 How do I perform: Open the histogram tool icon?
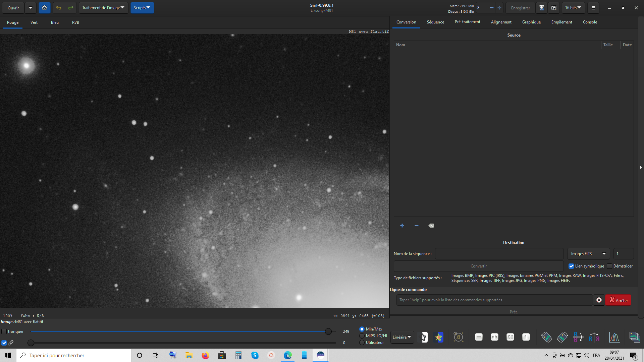tap(614, 337)
